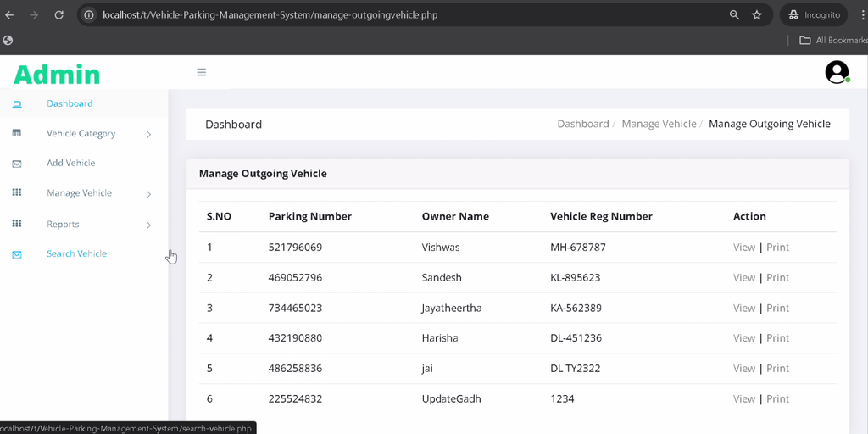
Task: Click the Incognito indicator
Action: (x=814, y=15)
